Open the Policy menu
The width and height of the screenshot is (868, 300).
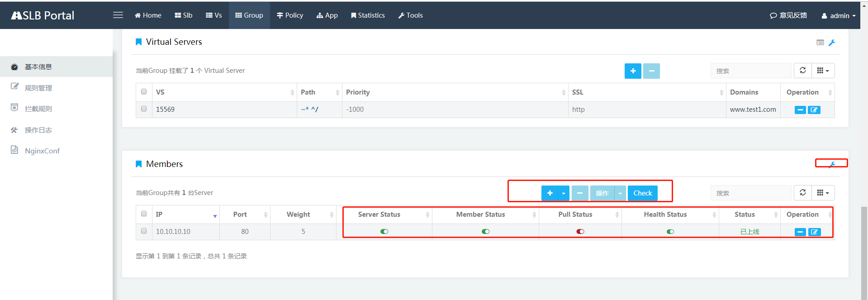[290, 15]
